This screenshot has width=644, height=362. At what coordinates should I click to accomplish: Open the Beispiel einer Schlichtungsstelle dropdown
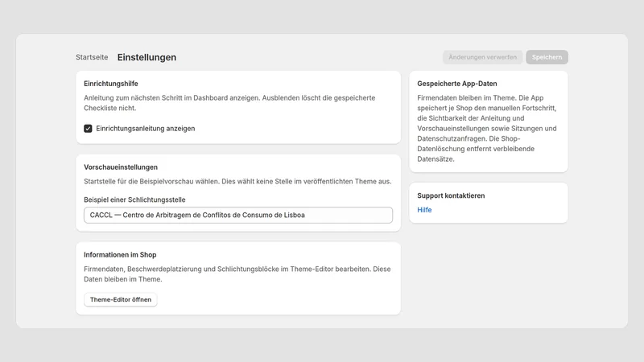click(x=238, y=215)
